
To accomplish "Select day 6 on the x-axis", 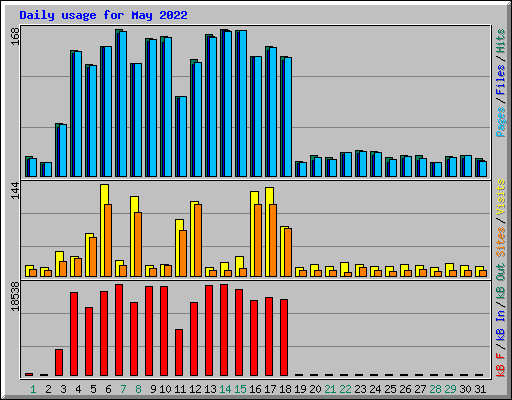I will 108,389.
